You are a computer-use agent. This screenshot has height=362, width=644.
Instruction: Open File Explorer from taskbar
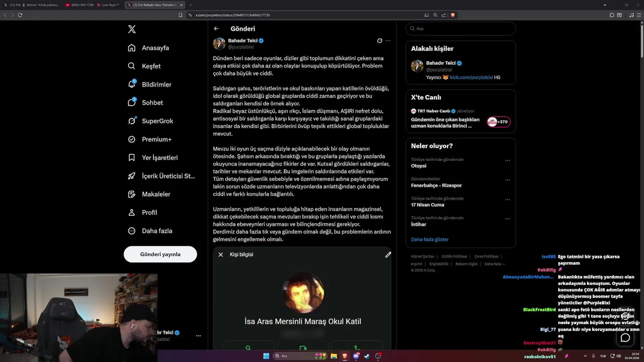pyautogui.click(x=334, y=356)
